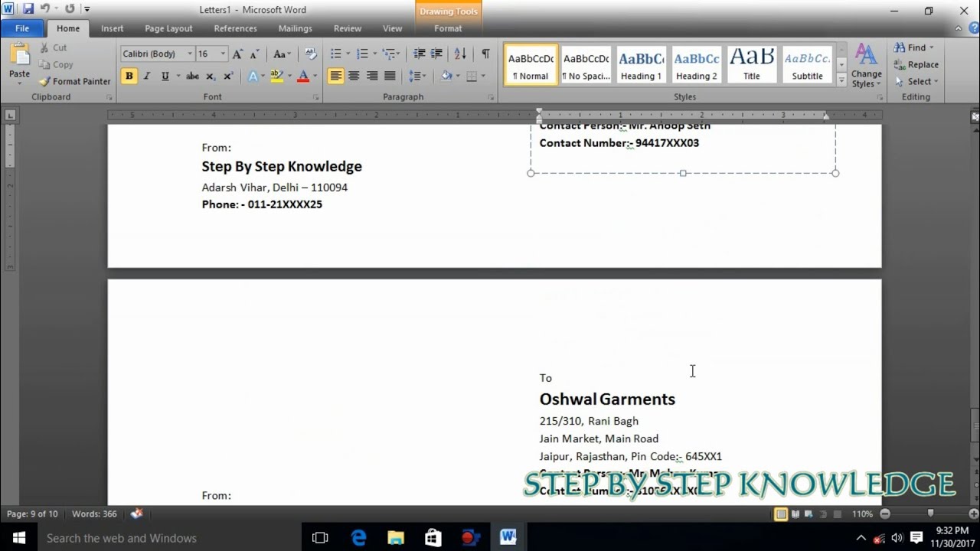Apply strikethrough formatting
Image resolution: width=980 pixels, height=551 pixels.
coord(193,76)
